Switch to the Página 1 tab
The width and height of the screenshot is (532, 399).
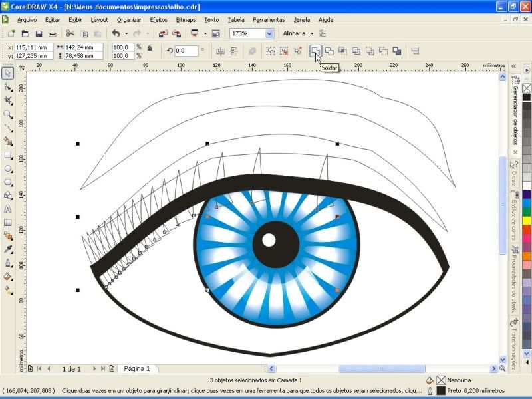point(137,368)
